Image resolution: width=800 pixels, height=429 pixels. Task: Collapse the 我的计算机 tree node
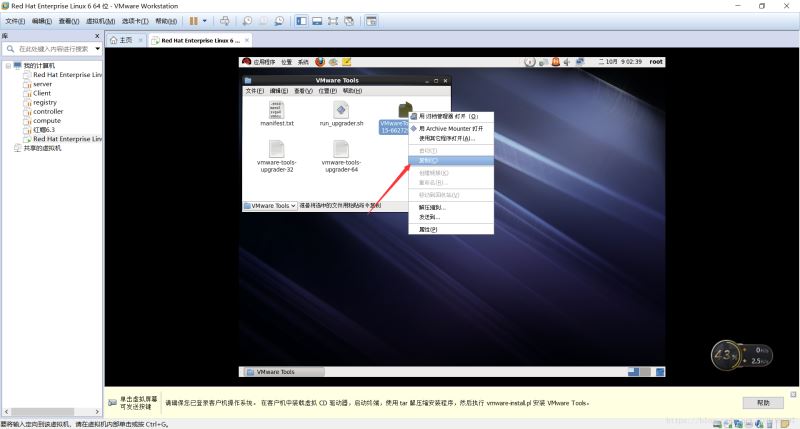coord(8,66)
